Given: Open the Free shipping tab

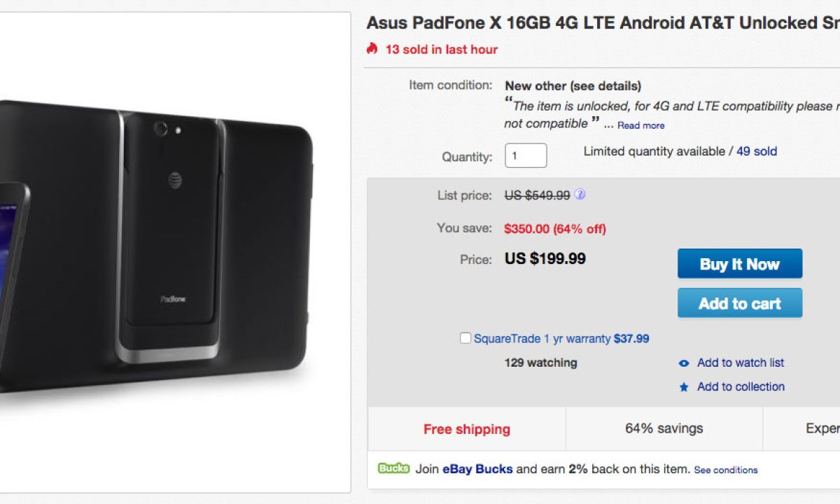Looking at the screenshot, I should click(x=466, y=429).
